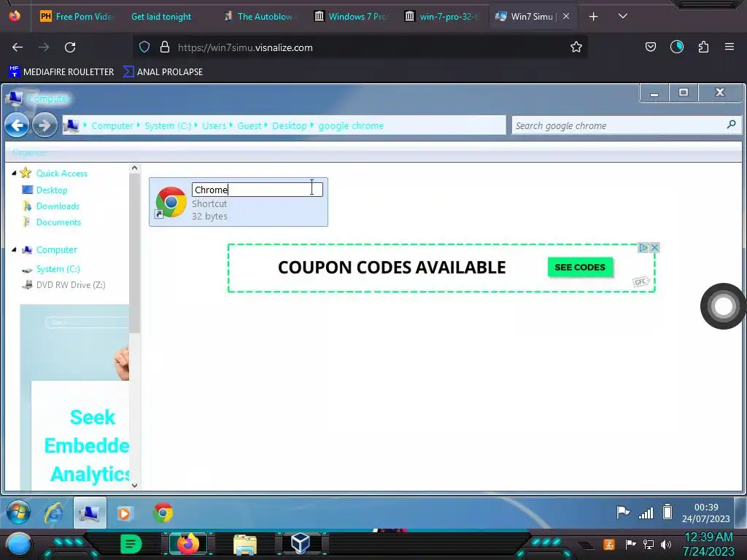Image resolution: width=747 pixels, height=560 pixels.
Task: Open the VirtualBox cube taskbar icon
Action: tap(301, 543)
